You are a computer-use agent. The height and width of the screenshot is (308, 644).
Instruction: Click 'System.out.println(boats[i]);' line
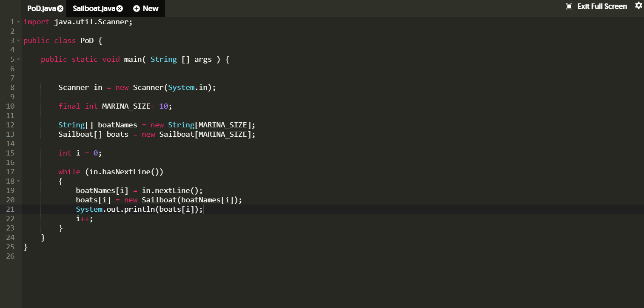pyautogui.click(x=140, y=210)
